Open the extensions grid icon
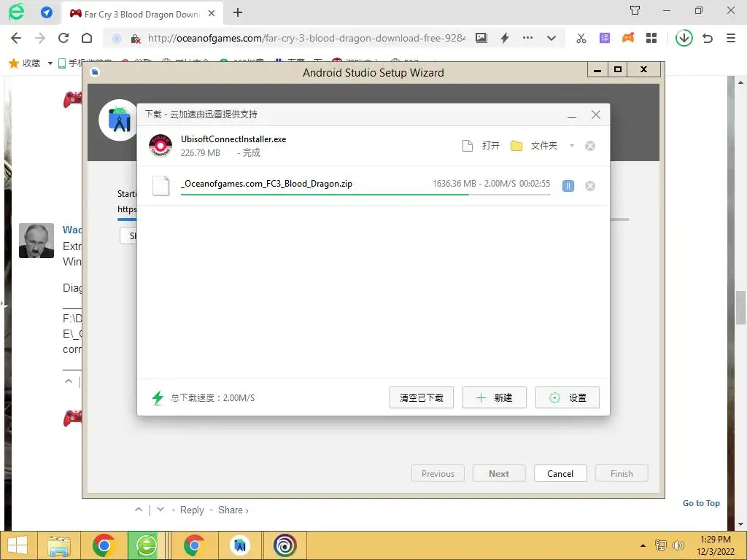The width and height of the screenshot is (747, 560). (651, 38)
